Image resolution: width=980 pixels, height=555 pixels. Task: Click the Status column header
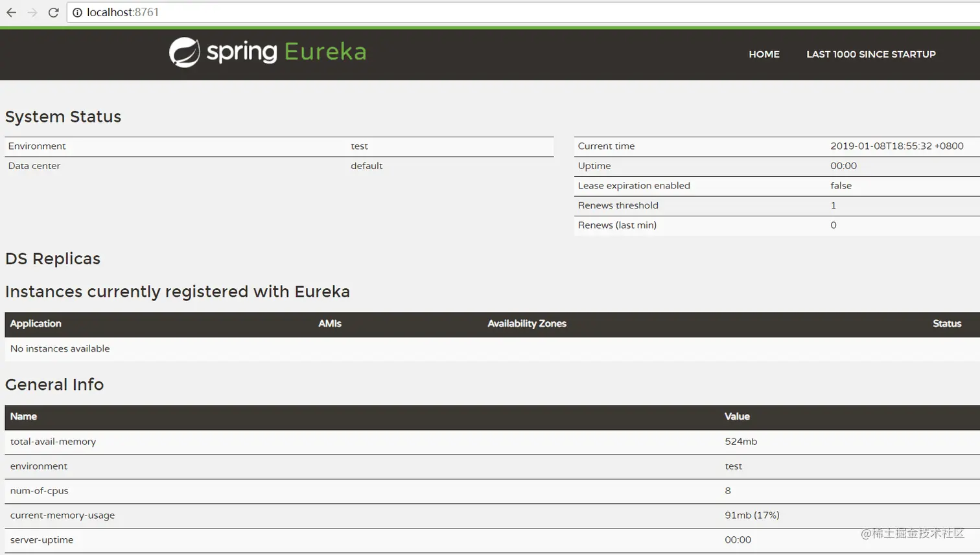pos(946,324)
